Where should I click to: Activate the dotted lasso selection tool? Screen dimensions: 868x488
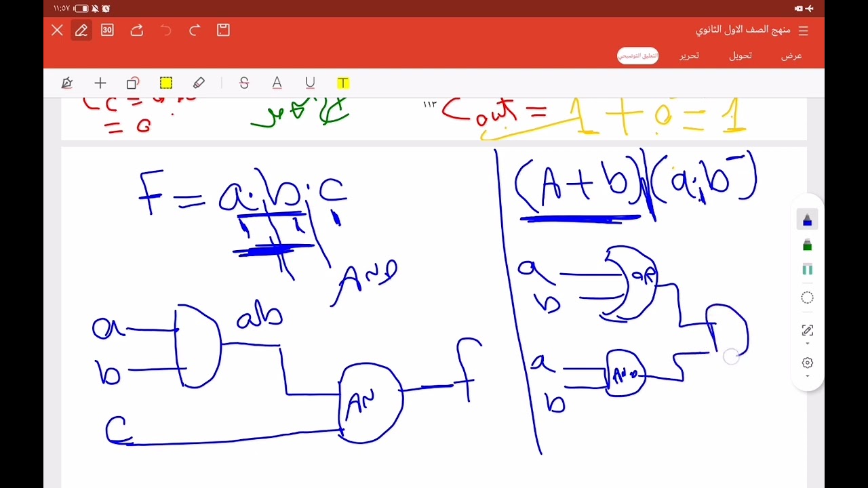tap(807, 298)
